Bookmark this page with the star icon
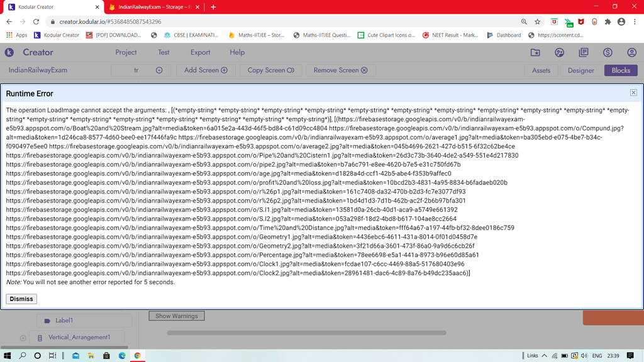 tap(537, 21)
